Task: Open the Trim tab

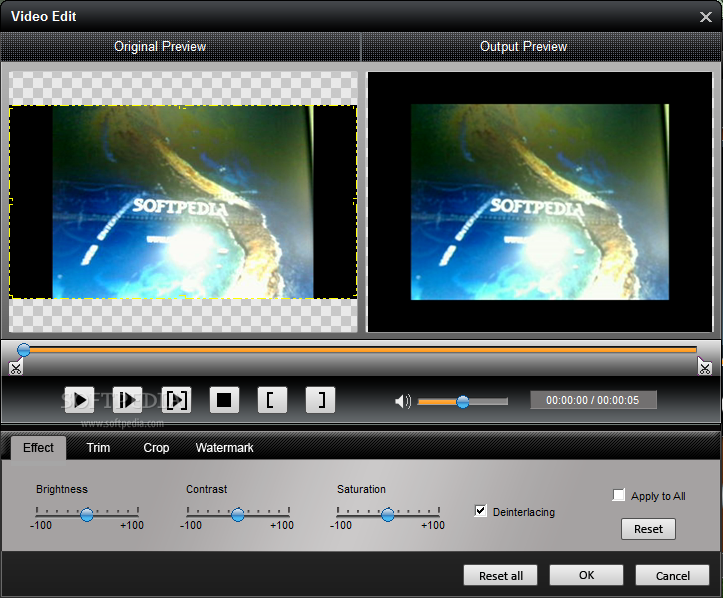Action: coord(98,448)
